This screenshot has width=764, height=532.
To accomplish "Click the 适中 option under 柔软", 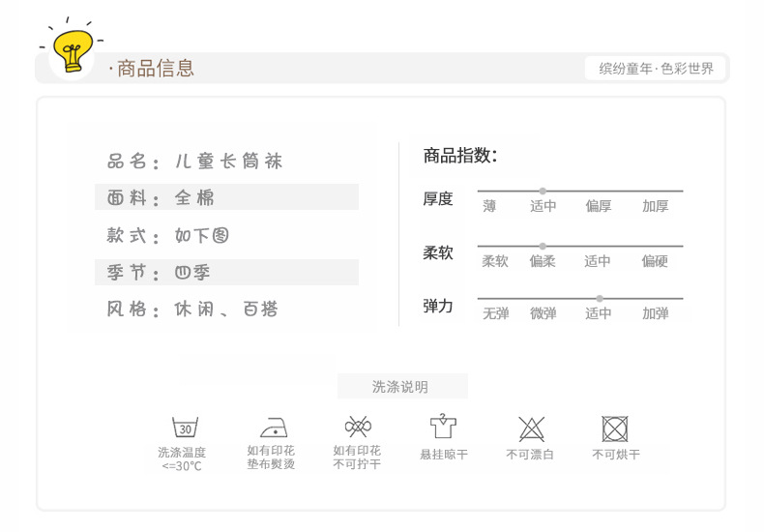I will click(x=598, y=261).
